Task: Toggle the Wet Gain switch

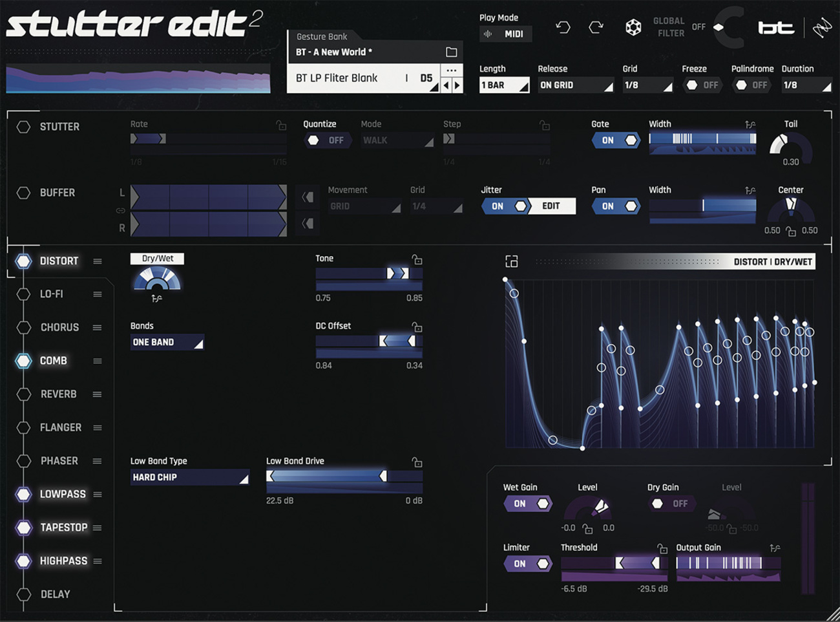Action: 527,504
